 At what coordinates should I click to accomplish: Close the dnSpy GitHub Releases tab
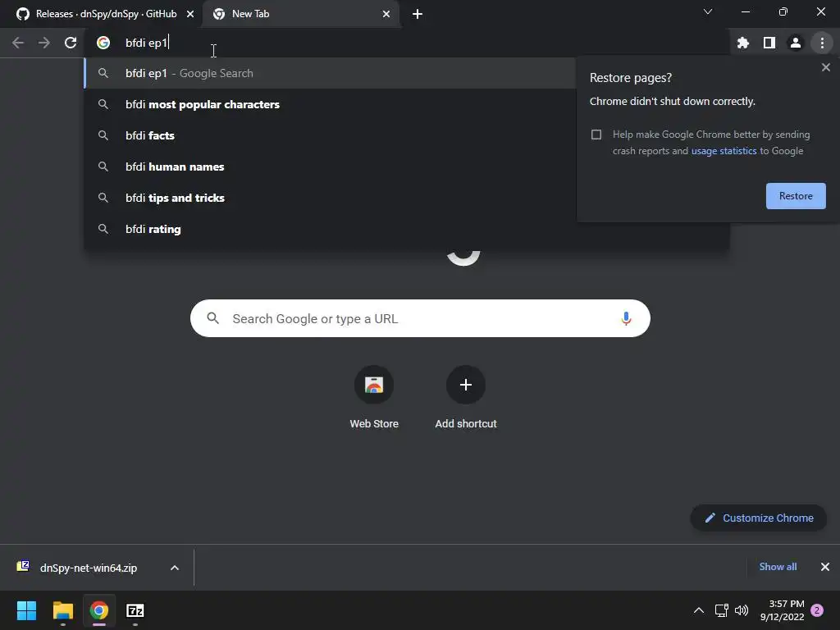190,14
